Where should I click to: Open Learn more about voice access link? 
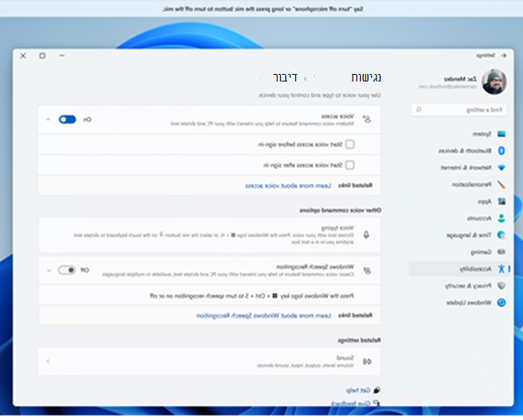point(288,185)
